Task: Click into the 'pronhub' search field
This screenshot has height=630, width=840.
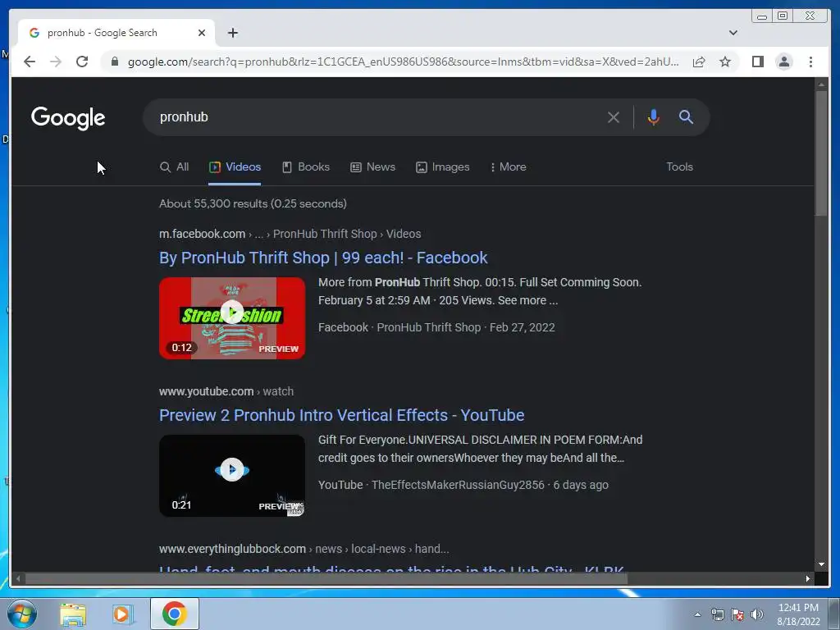Action: [375, 116]
